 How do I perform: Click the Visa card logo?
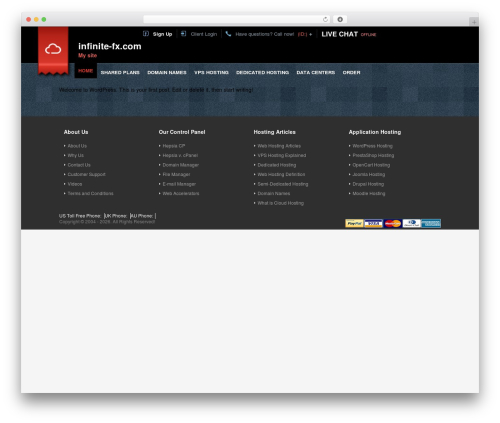[x=373, y=223]
